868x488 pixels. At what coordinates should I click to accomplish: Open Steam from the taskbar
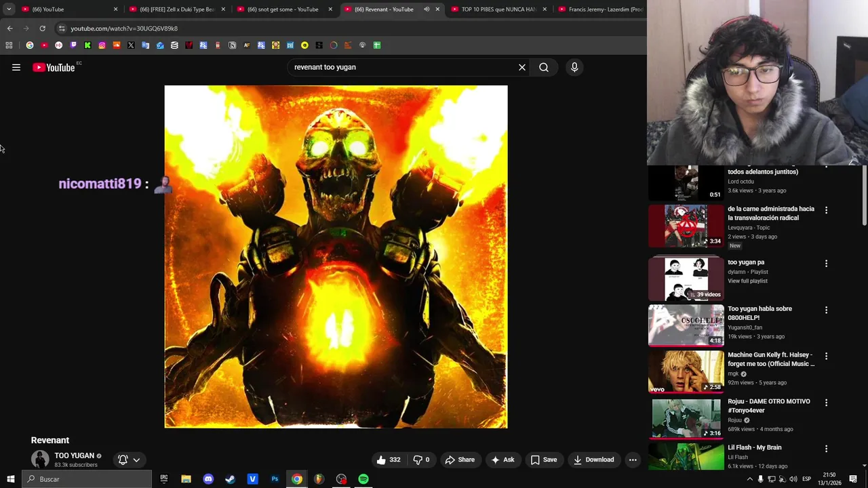230,479
